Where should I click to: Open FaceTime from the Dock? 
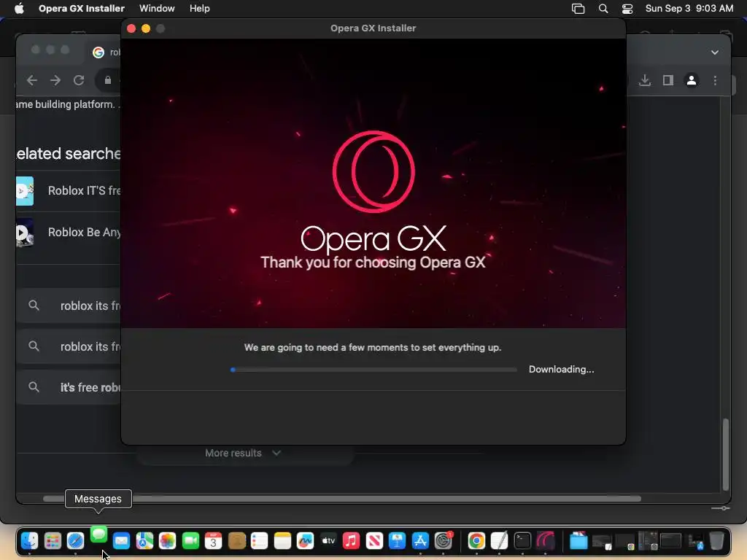[x=190, y=541]
